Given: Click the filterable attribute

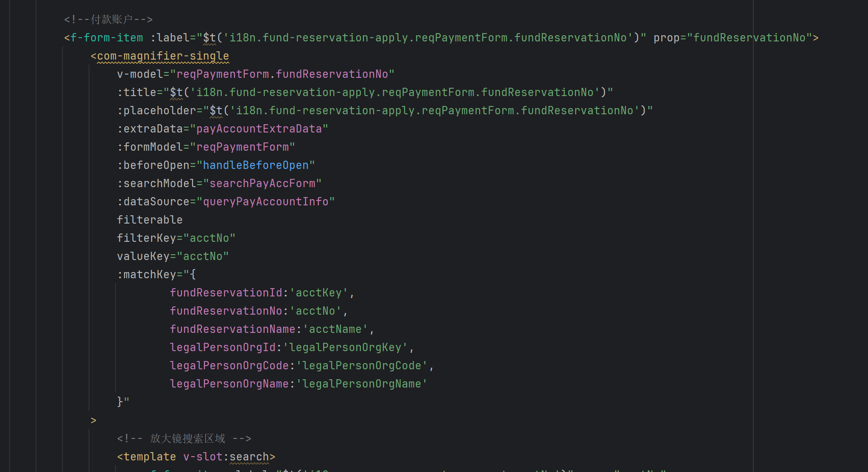Looking at the screenshot, I should (149, 220).
